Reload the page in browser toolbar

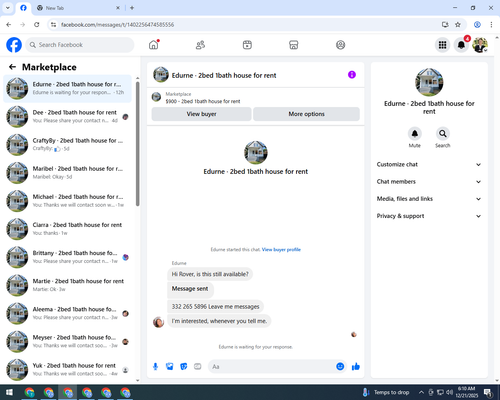point(37,25)
